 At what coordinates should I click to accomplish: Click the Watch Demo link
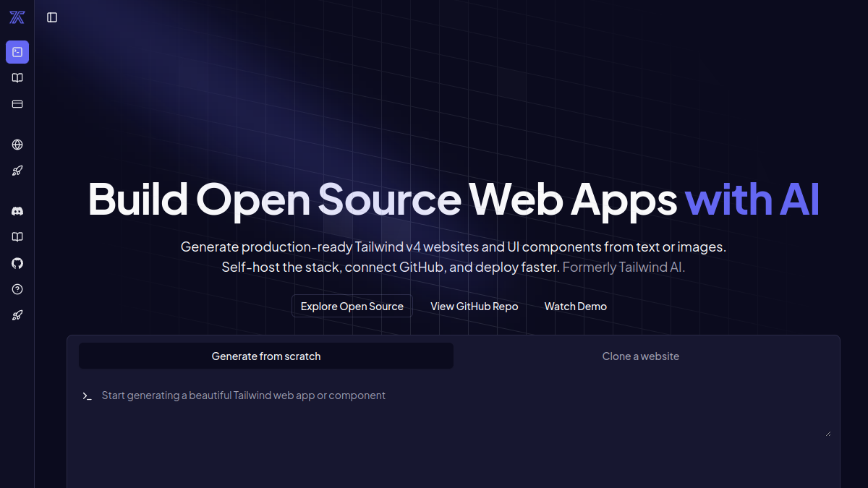pyautogui.click(x=576, y=306)
